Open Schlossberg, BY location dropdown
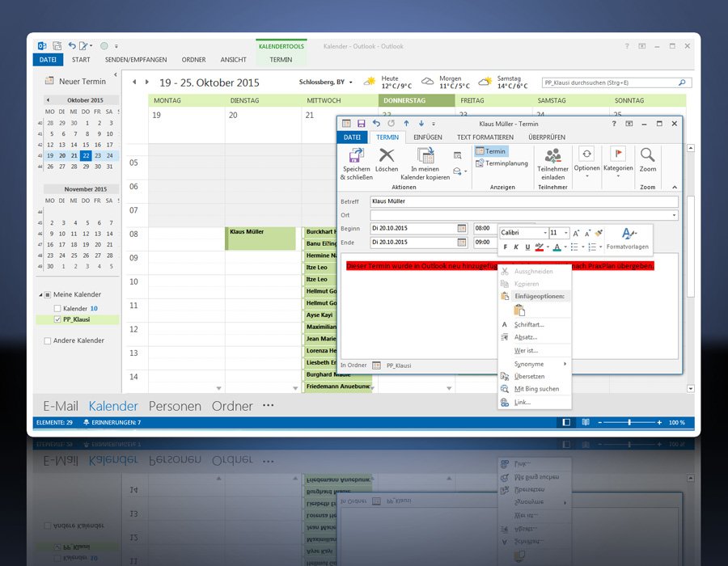The image size is (728, 566). click(x=350, y=82)
